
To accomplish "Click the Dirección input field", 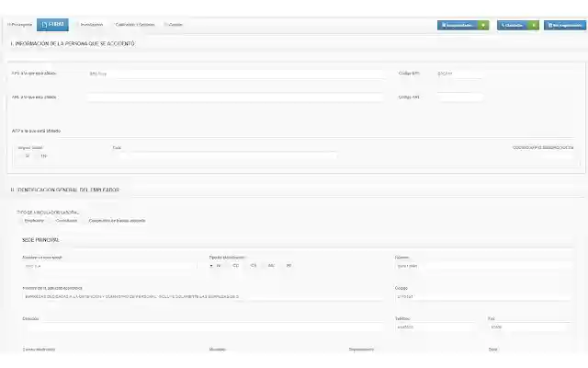I will 202,328.
